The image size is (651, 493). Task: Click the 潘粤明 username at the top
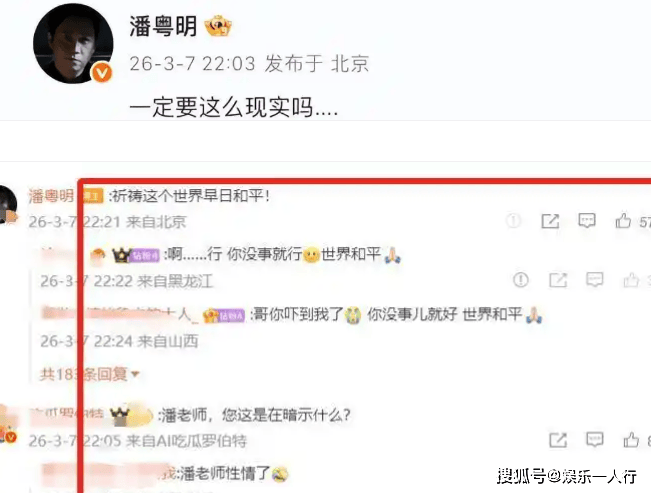point(163,26)
